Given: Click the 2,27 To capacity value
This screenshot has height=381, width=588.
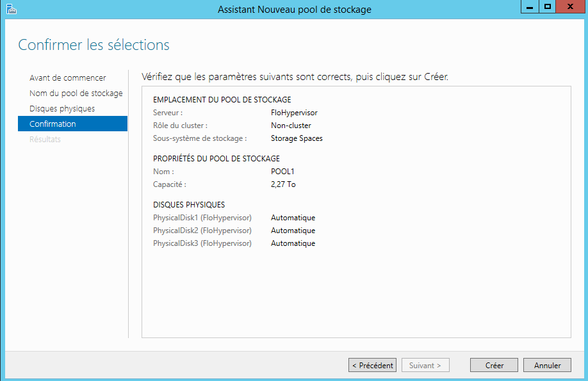Looking at the screenshot, I should click(283, 184).
